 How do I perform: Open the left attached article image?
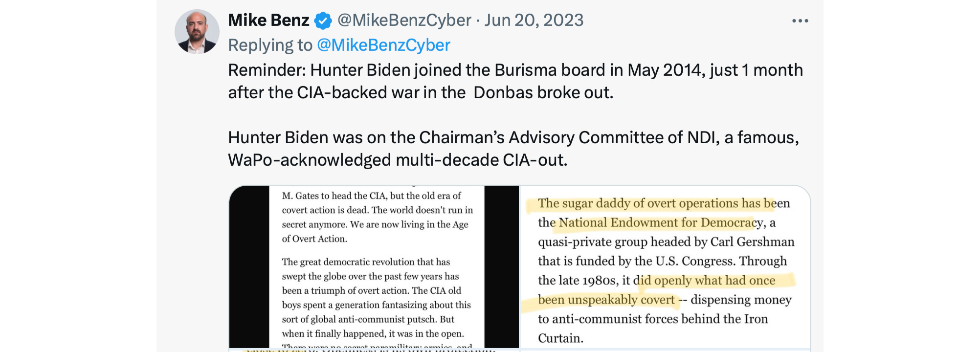pyautogui.click(x=374, y=266)
